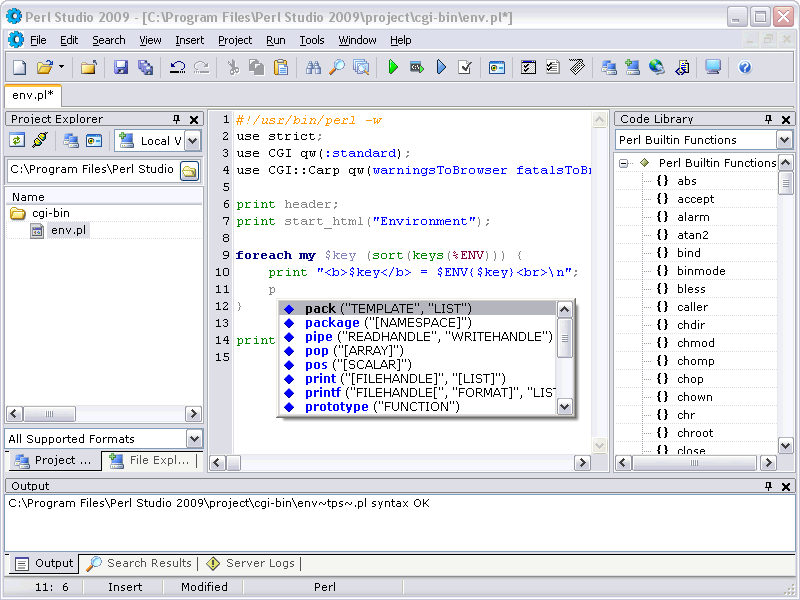Run the script with green play icon
Screen dimensions: 800x600
393,67
